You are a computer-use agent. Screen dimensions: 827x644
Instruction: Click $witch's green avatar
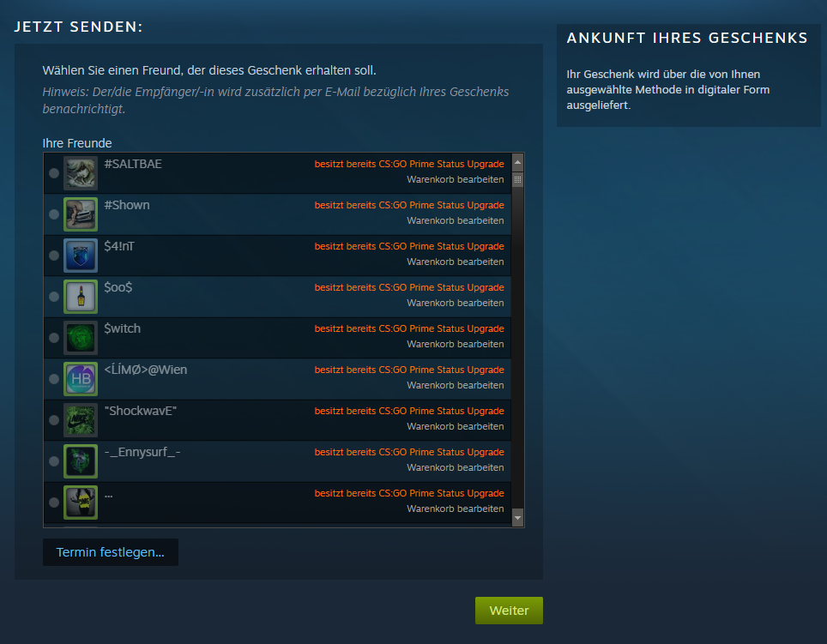[x=81, y=337]
